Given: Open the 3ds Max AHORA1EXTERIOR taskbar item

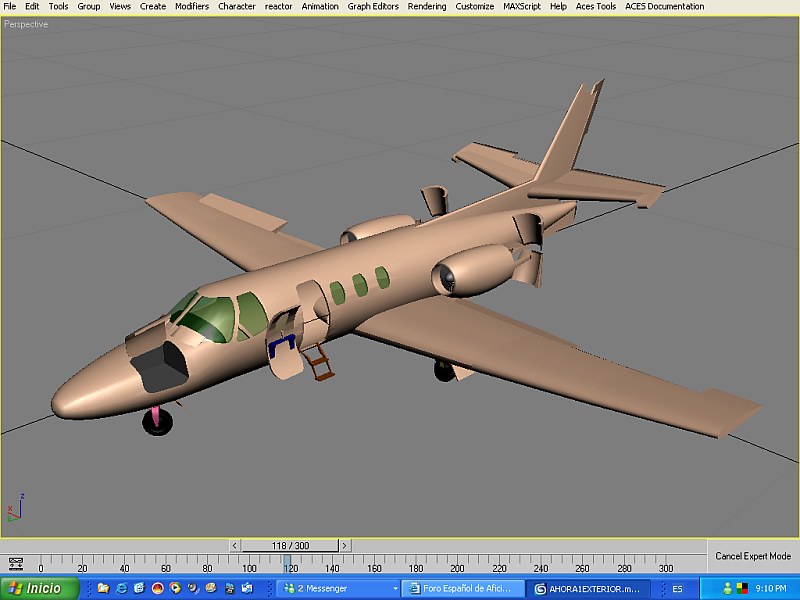Looking at the screenshot, I should coord(590,588).
